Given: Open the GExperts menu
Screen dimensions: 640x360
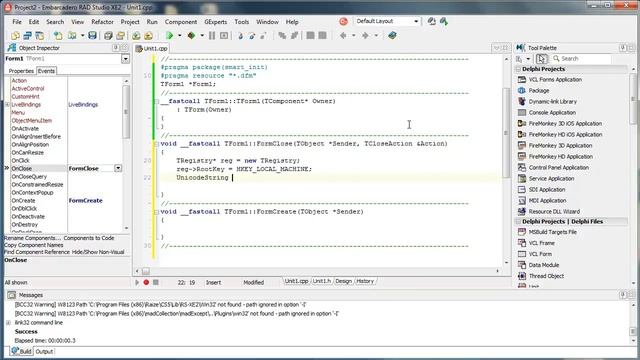Looking at the screenshot, I should click(x=216, y=22).
